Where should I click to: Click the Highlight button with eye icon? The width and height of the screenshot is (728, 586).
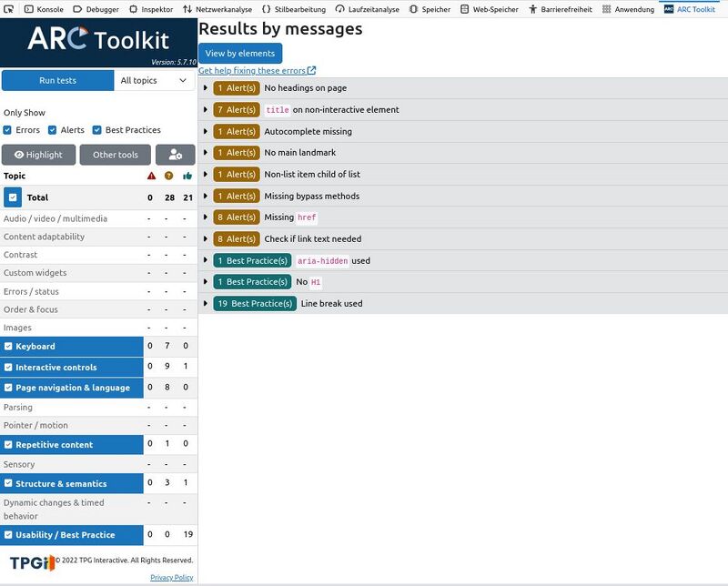click(x=38, y=155)
